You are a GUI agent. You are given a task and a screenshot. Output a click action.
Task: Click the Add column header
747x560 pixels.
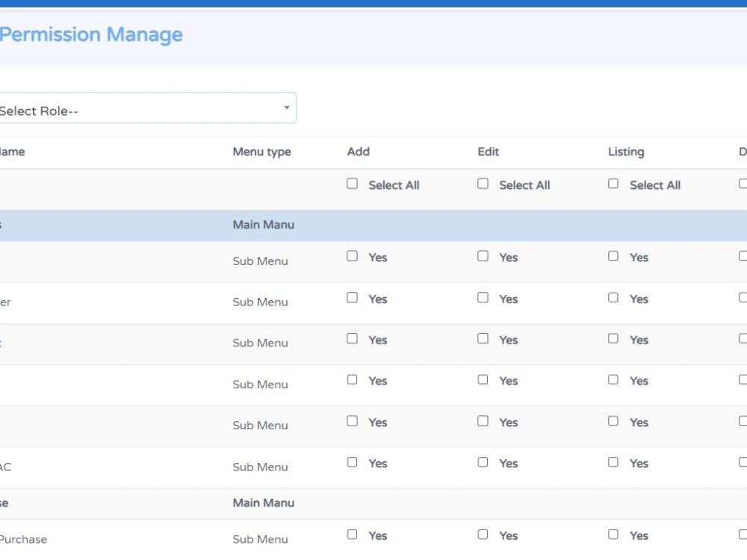[359, 152]
